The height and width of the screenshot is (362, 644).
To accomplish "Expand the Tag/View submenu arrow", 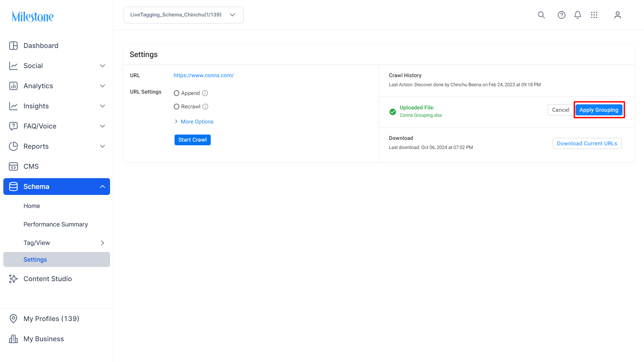I will coord(103,243).
